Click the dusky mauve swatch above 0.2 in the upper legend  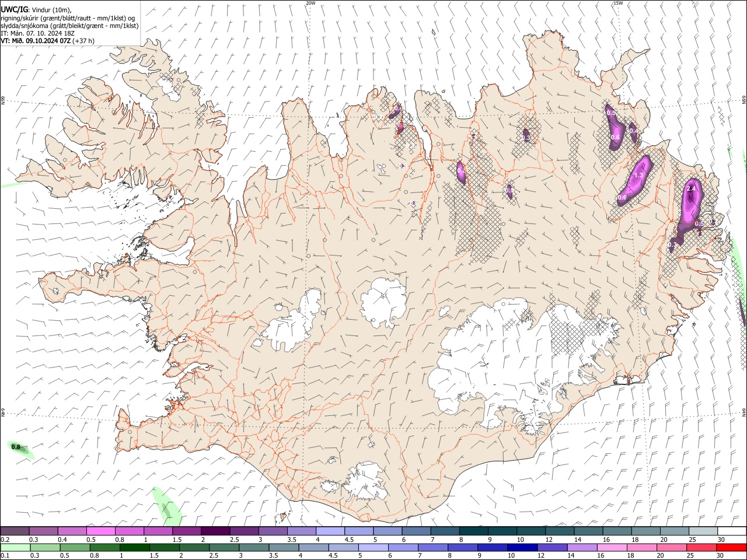[x=15, y=531]
